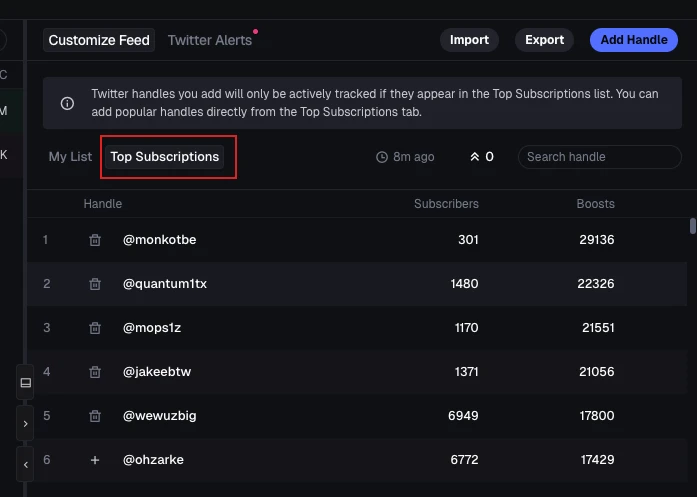The image size is (697, 497).
Task: Open the Customize Feed tab
Action: point(99,40)
